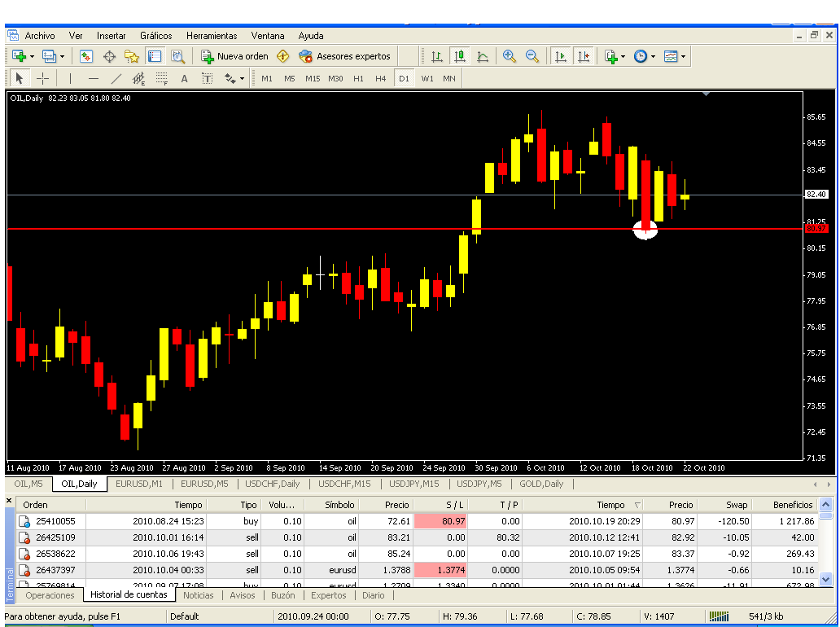Switch to the EURUSD,M5 chart tab
Viewport: 840px width, 627px height.
point(204,484)
